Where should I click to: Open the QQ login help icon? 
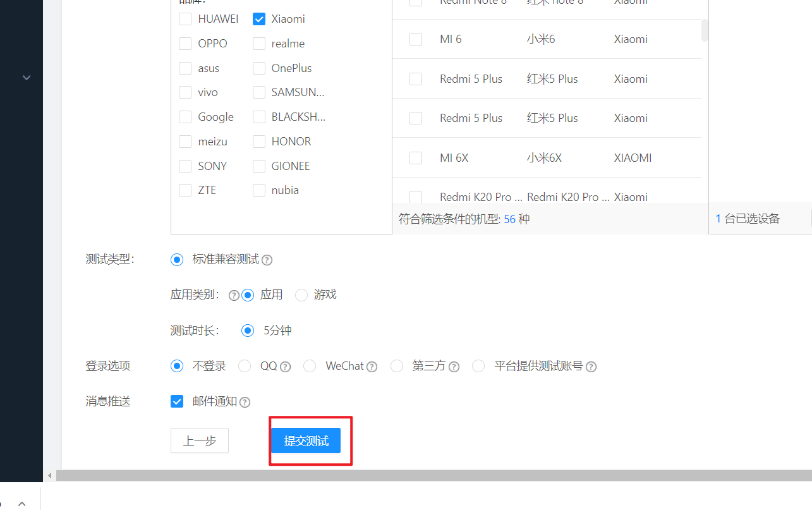285,367
